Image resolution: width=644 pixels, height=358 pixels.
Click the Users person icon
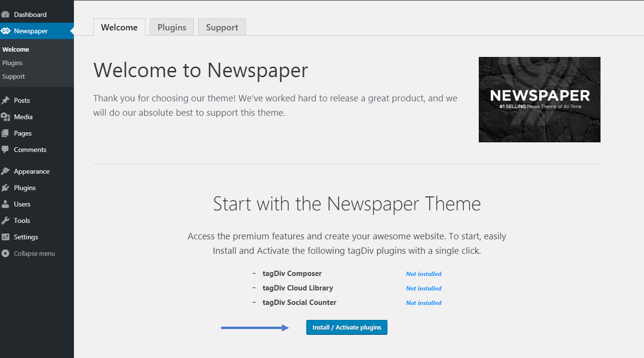5,204
